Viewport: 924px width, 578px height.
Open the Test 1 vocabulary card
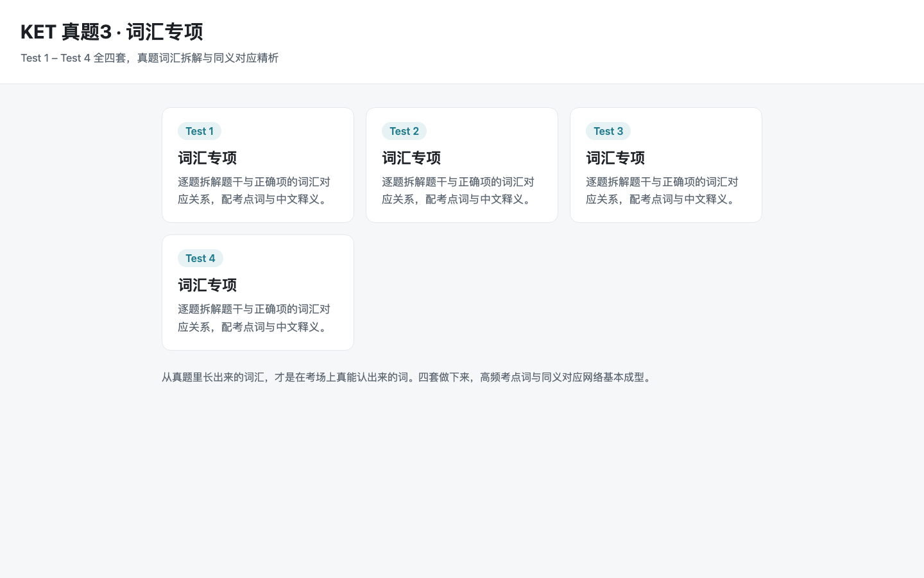(258, 165)
